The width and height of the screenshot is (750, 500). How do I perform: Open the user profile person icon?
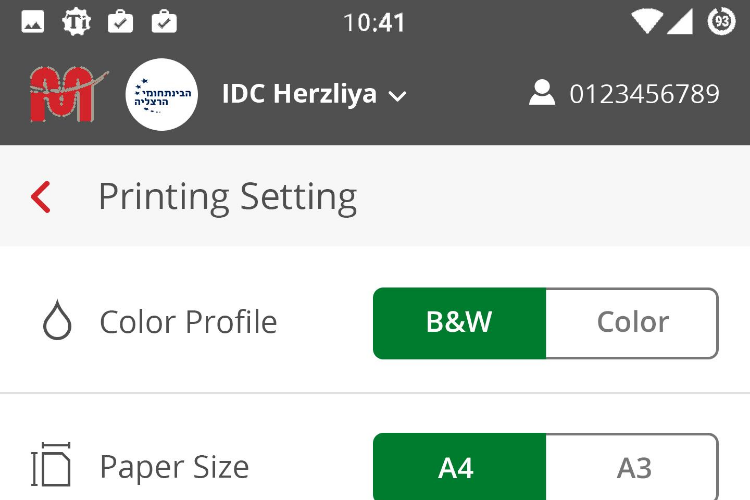click(542, 92)
